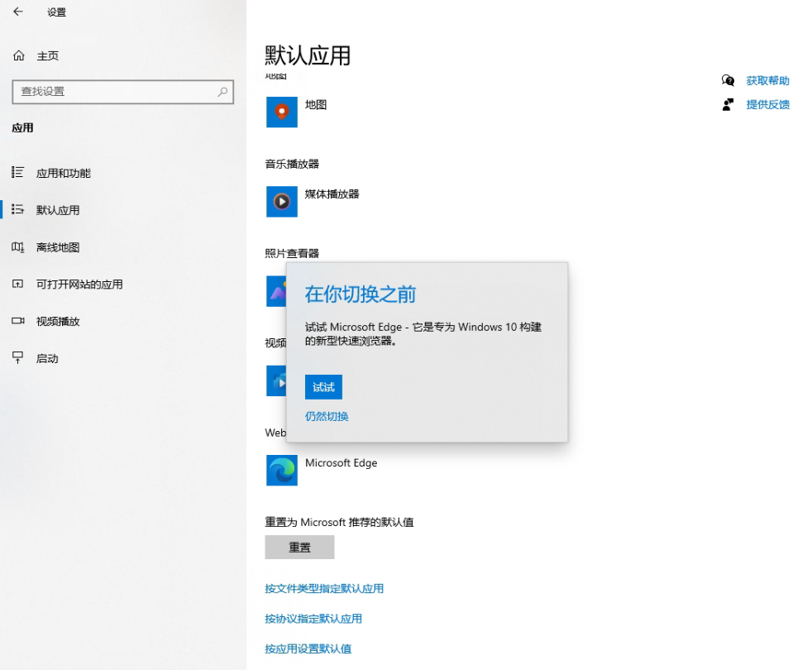This screenshot has height=670, width=812.
Task: Select 启动 in the sidebar
Action: (x=47, y=358)
